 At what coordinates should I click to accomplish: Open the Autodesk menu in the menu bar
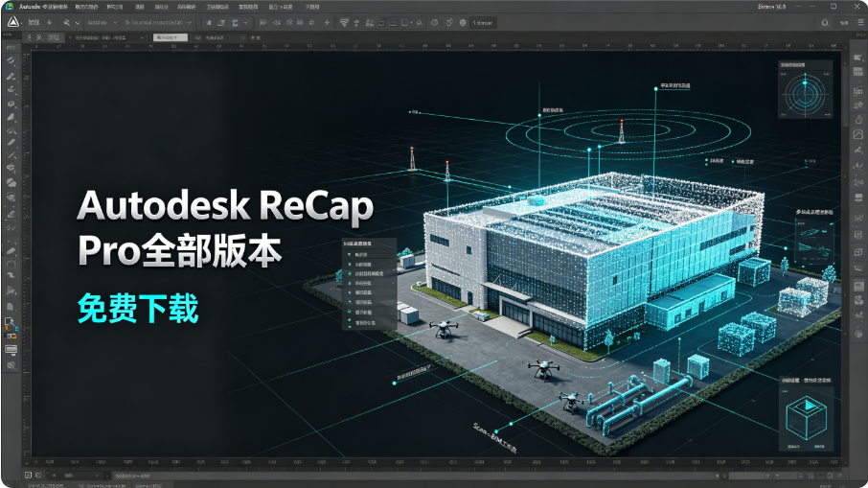click(x=43, y=7)
